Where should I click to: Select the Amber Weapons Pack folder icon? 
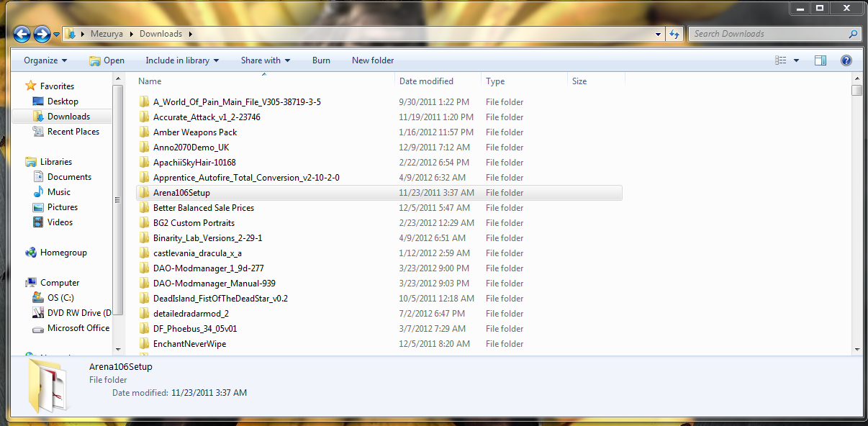pos(145,132)
